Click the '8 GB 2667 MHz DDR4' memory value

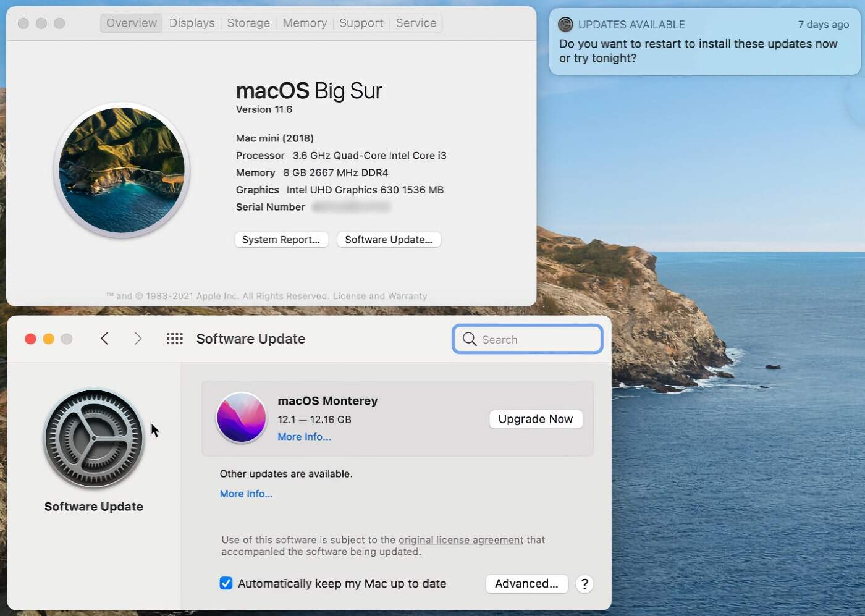[335, 173]
